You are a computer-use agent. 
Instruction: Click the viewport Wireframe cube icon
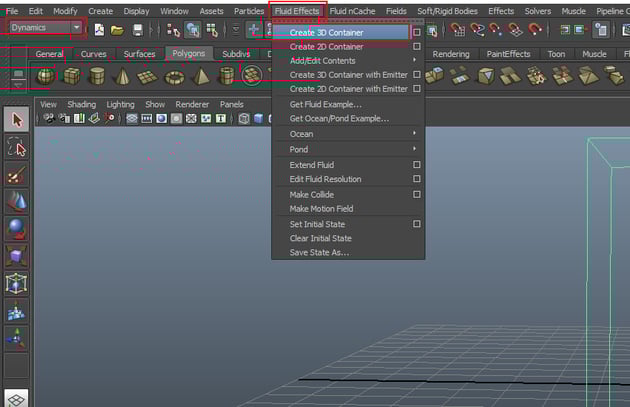point(244,119)
